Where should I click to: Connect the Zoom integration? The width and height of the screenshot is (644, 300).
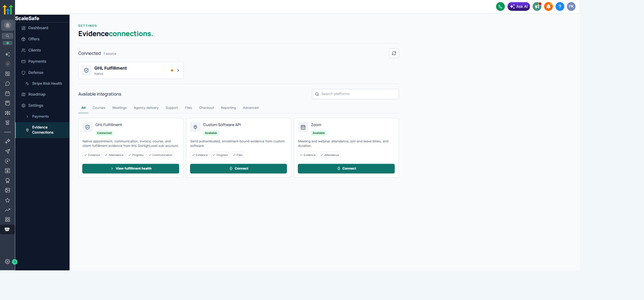point(346,168)
